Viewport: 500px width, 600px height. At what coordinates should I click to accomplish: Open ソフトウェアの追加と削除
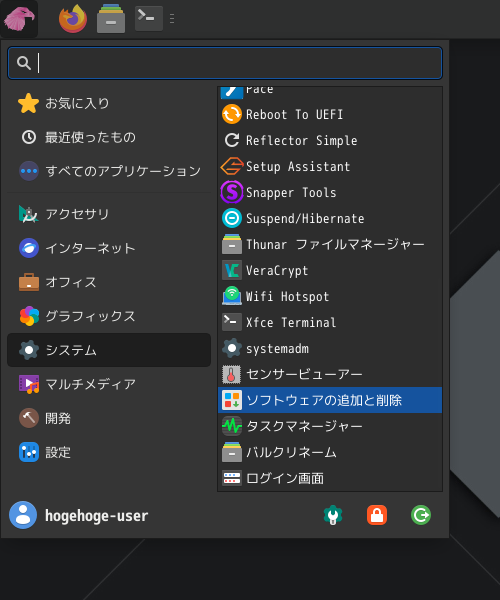click(330, 400)
